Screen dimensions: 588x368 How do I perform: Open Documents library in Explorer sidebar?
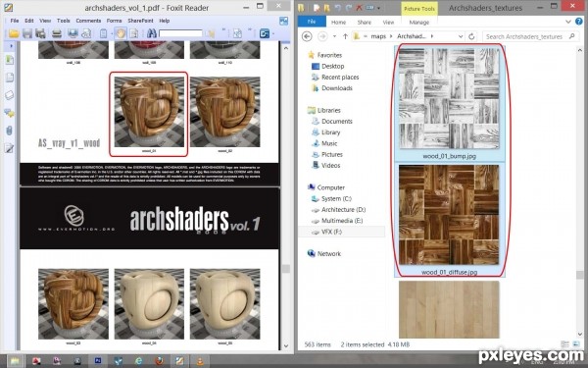click(337, 122)
